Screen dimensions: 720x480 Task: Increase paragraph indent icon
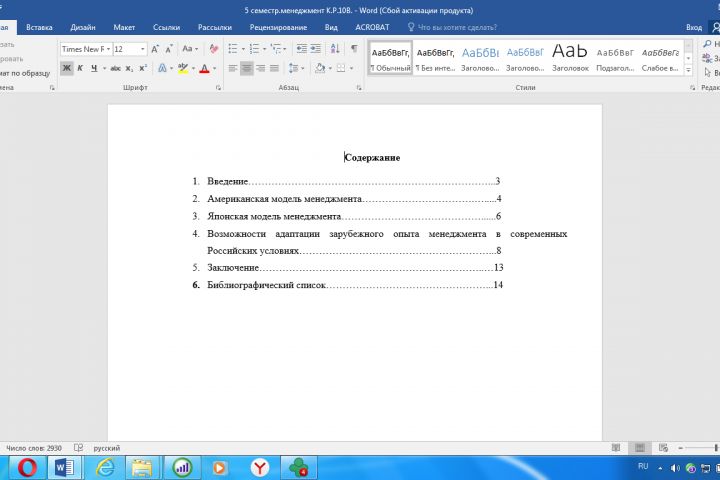pos(315,49)
